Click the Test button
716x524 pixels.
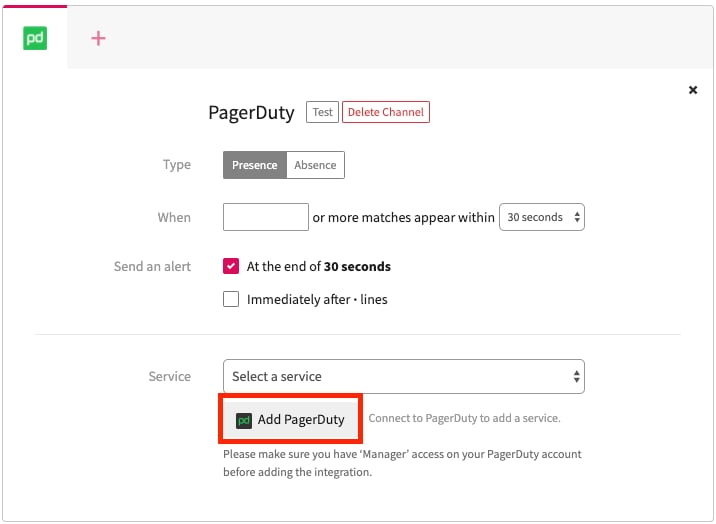point(322,112)
